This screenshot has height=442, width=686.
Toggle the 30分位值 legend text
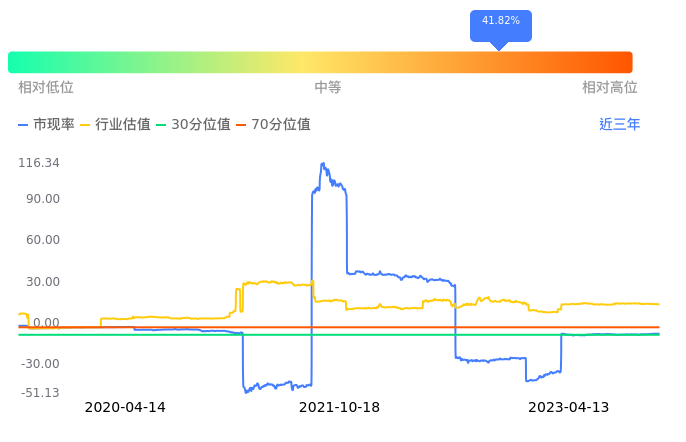[201, 125]
